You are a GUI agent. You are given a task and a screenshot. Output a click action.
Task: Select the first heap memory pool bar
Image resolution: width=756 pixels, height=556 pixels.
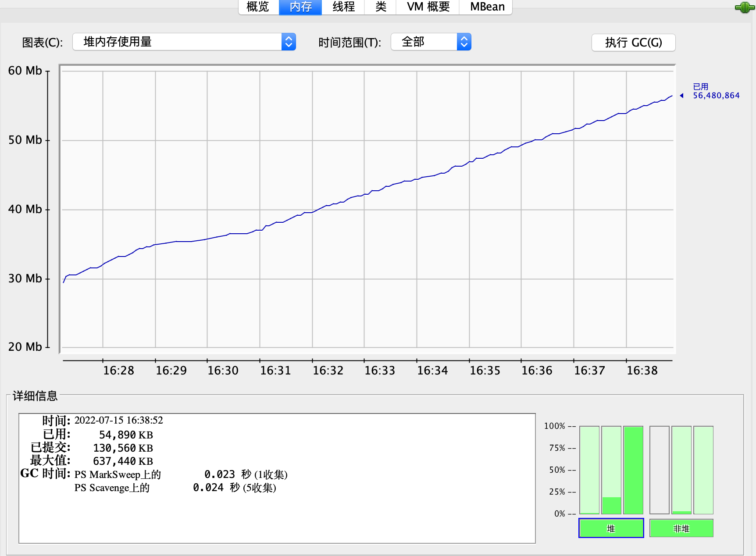point(589,470)
